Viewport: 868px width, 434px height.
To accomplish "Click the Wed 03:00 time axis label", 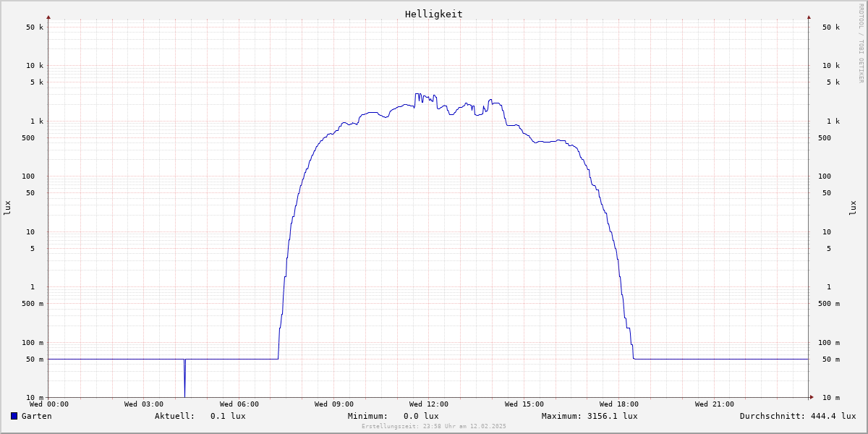I will tap(144, 404).
